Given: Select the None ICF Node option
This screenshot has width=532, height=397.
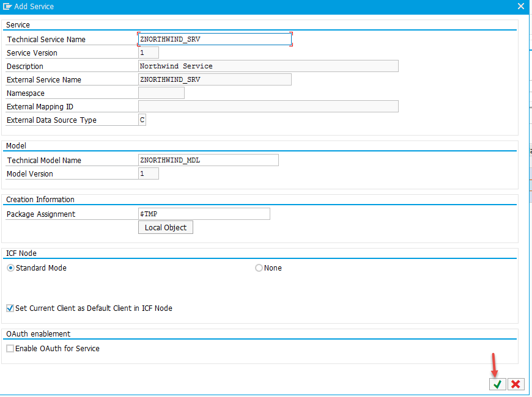Looking at the screenshot, I should click(259, 268).
